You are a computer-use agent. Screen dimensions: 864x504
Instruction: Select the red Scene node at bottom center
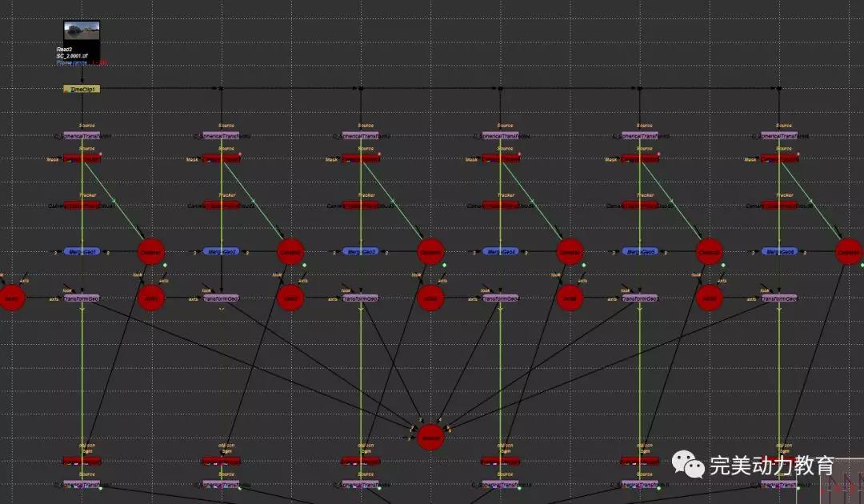pyautogui.click(x=430, y=438)
